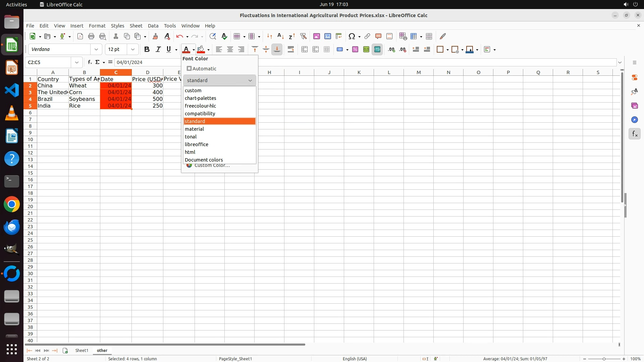Screen dimensions: 644x362
Task: Click the Print icon in toolbar
Action: coord(91,36)
